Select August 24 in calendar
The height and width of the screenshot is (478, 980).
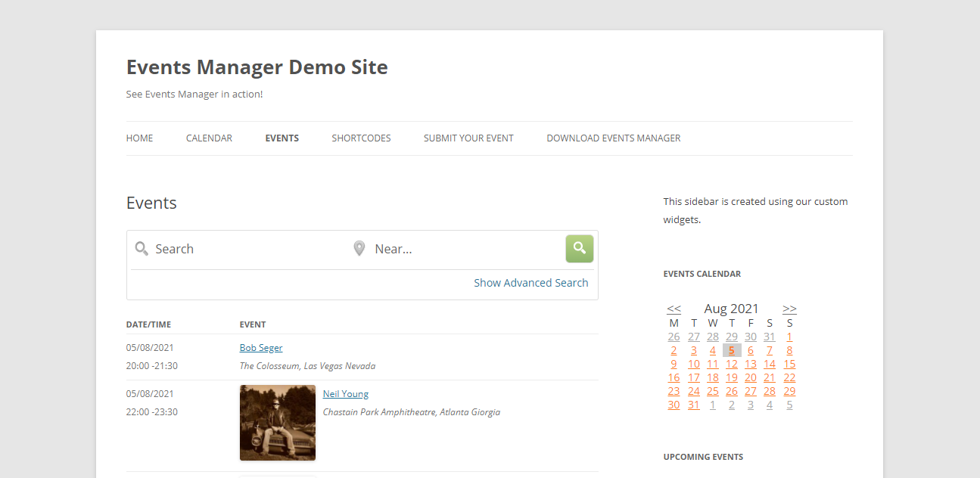click(x=694, y=391)
